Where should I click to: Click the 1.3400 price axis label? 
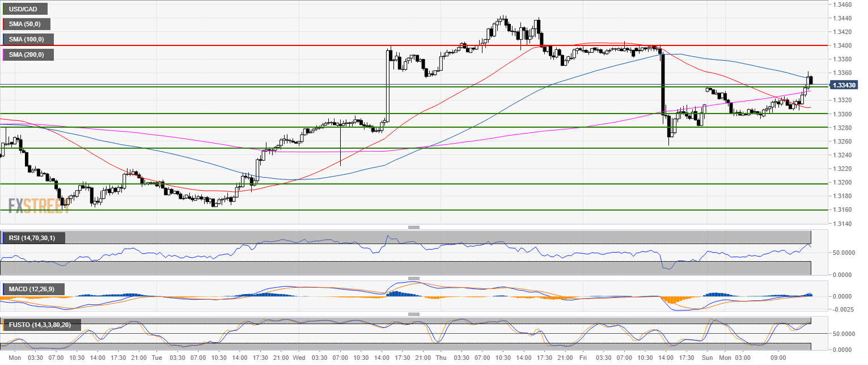click(x=842, y=45)
